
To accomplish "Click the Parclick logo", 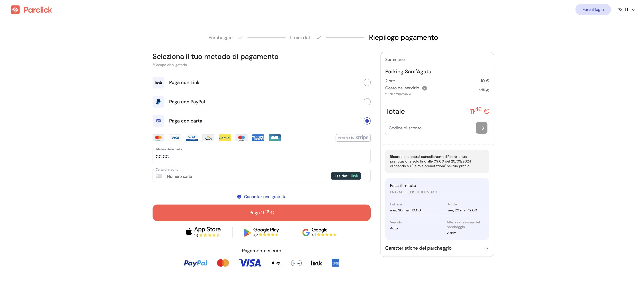I will coord(32,10).
